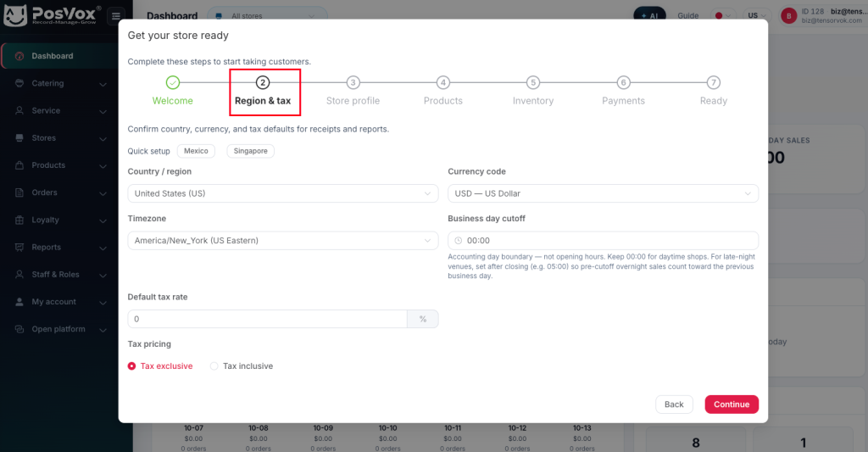This screenshot has height=452, width=868.
Task: Open the All stores selector
Action: coord(267,16)
